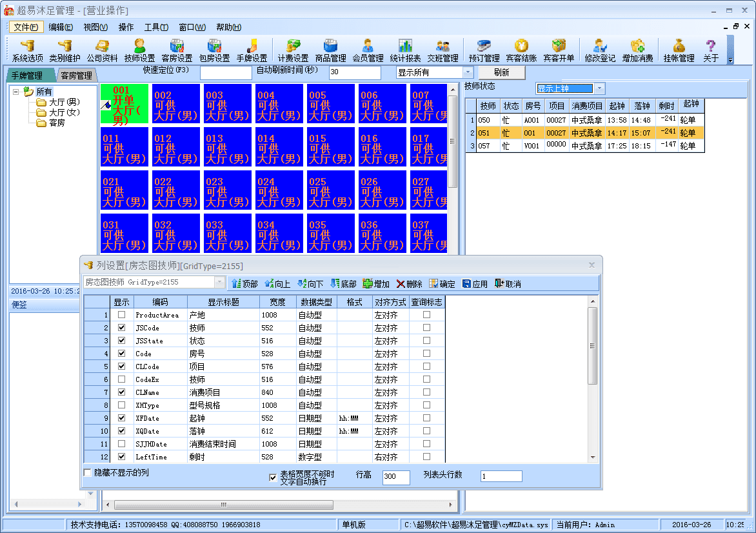
Task: Move the row up with 向上
Action: point(277,284)
